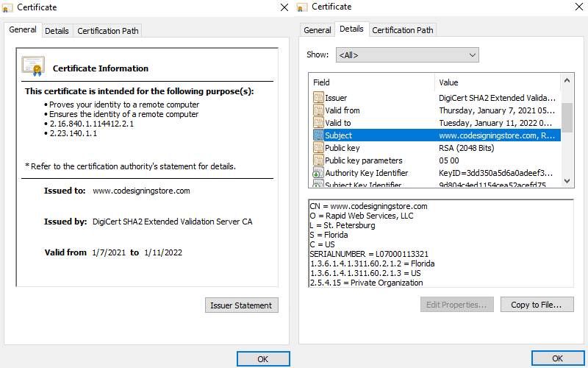Image resolution: width=588 pixels, height=368 pixels.
Task: Open Certification Path tab in left window
Action: 107,31
